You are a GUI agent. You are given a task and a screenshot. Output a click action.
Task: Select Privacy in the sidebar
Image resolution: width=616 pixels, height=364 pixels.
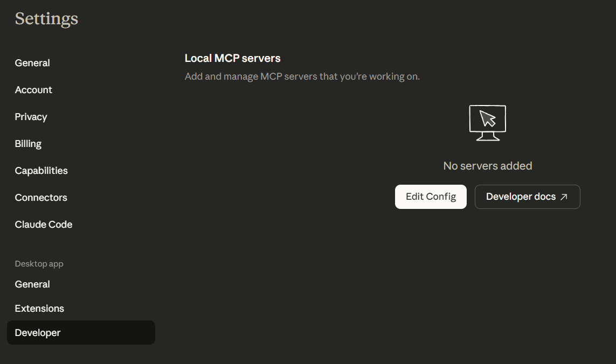31,117
